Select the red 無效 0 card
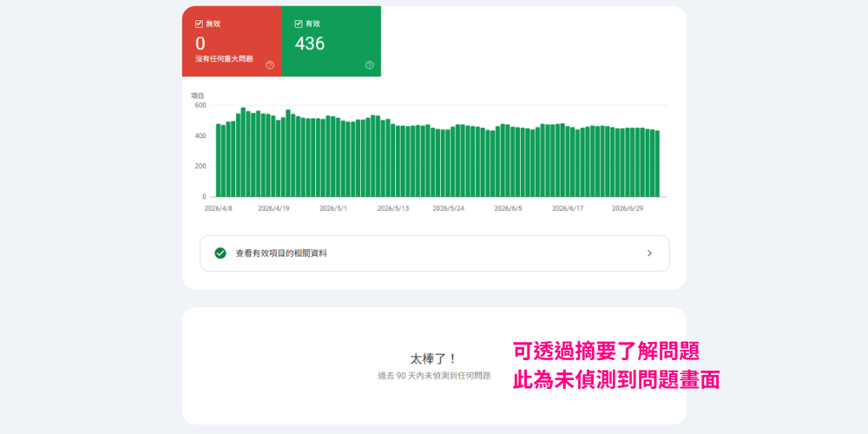This screenshot has height=434, width=868. pyautogui.click(x=232, y=42)
